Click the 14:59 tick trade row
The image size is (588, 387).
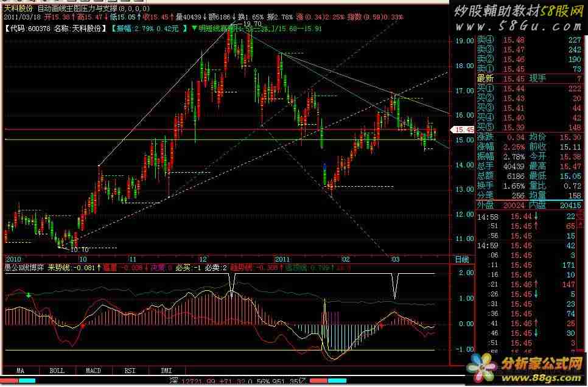click(526, 246)
